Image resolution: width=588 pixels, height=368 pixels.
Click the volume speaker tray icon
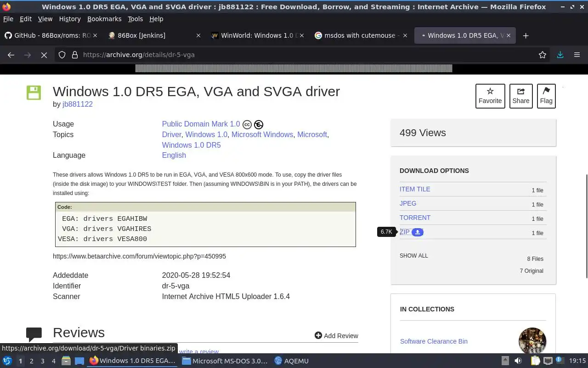518,361
